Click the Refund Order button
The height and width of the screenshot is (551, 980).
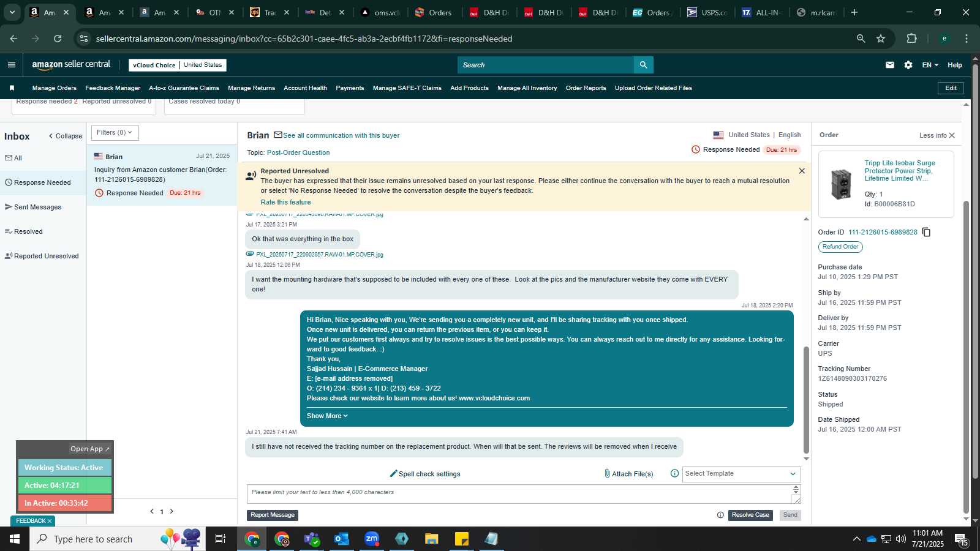[x=840, y=247]
